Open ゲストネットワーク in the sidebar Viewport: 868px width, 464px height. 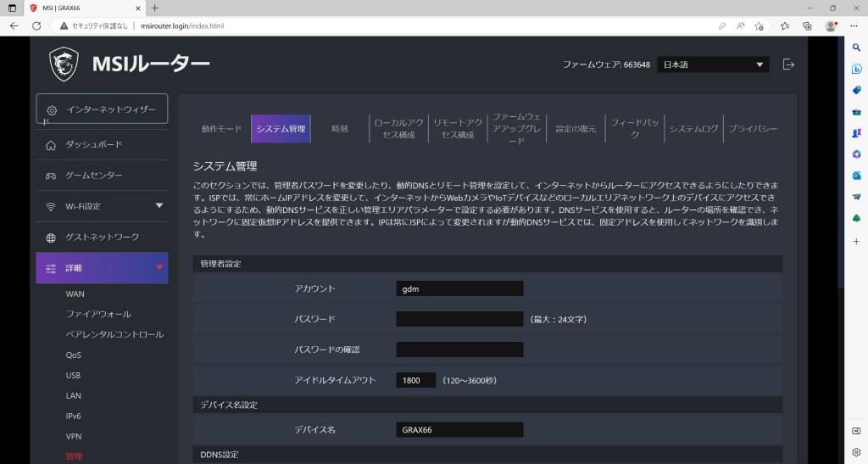(x=102, y=238)
